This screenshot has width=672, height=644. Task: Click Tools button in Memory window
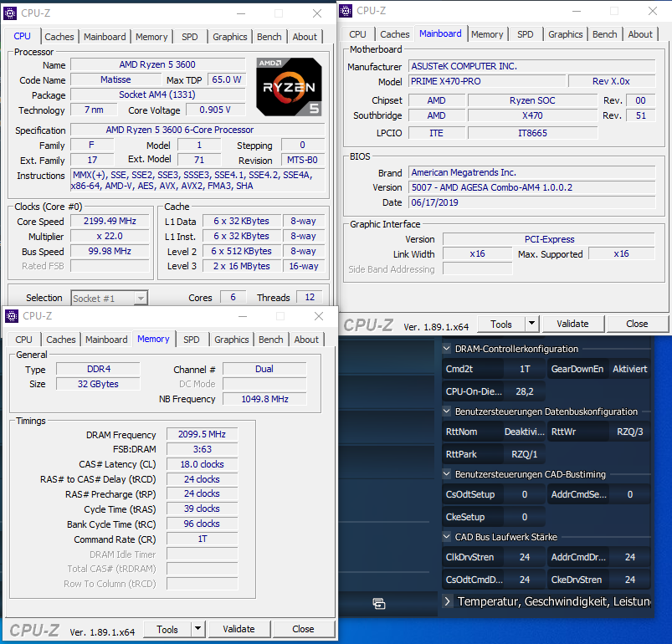point(167,630)
